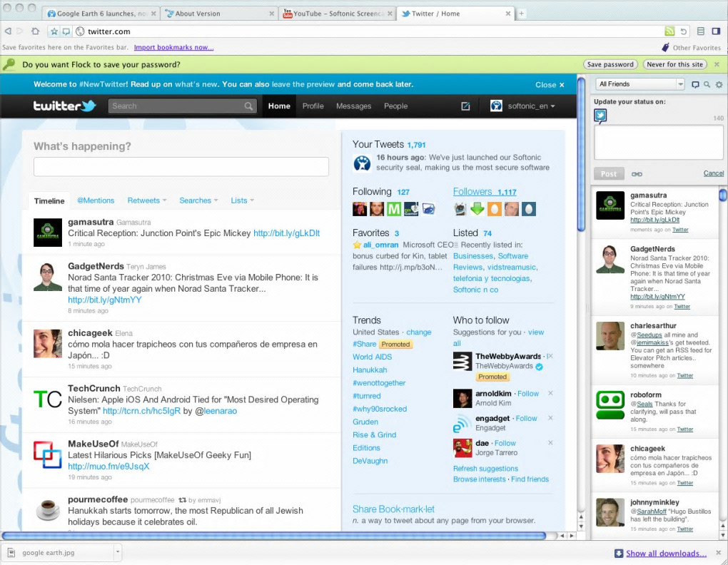728x565 pixels.
Task: Click the TechCrunch TC logo avatar
Action: tap(48, 399)
